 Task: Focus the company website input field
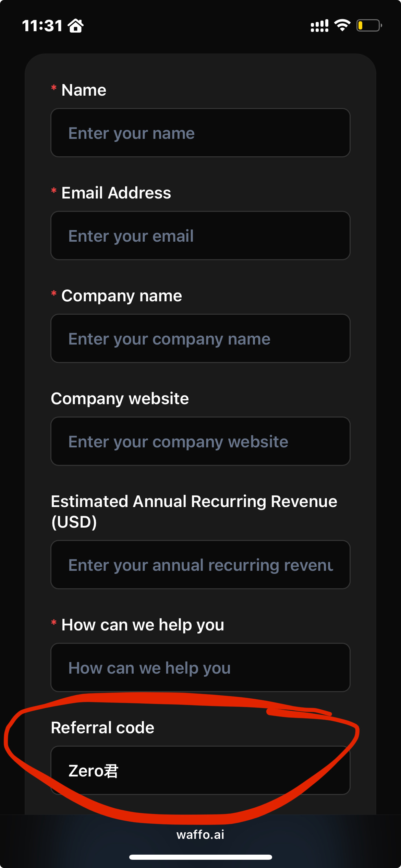(200, 442)
